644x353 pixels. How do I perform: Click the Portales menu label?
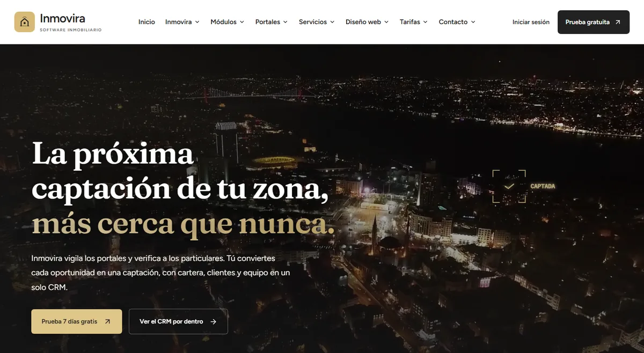point(268,22)
